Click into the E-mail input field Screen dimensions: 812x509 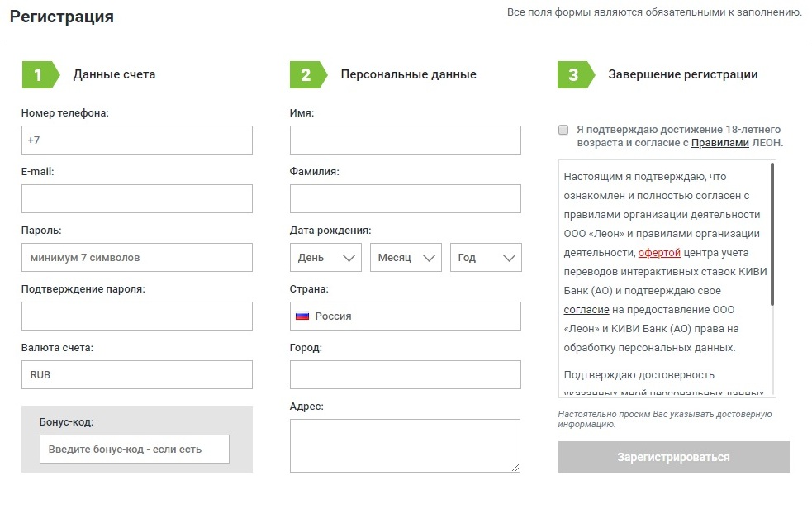coord(137,199)
